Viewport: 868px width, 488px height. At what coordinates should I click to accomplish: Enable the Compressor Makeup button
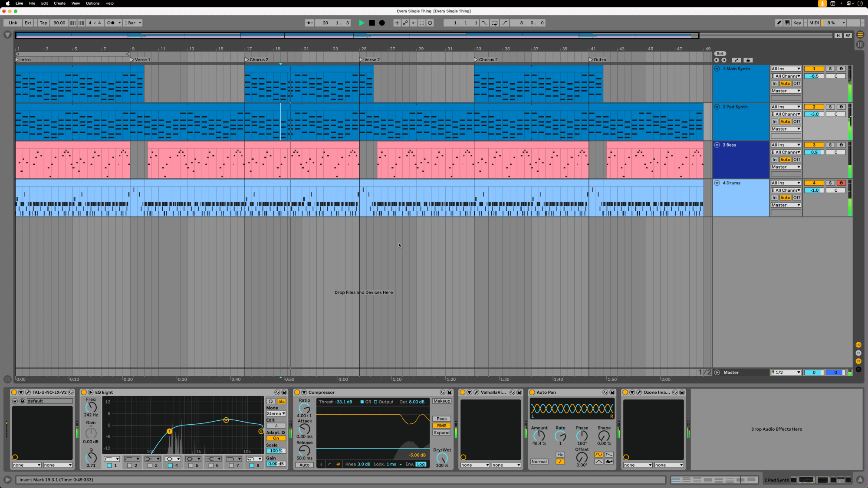pyautogui.click(x=442, y=401)
